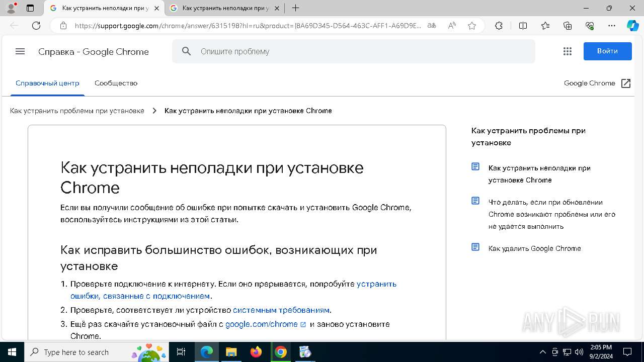644x362 pixels.
Task: Open sidebar article about Chrome update problems
Action: [552, 214]
